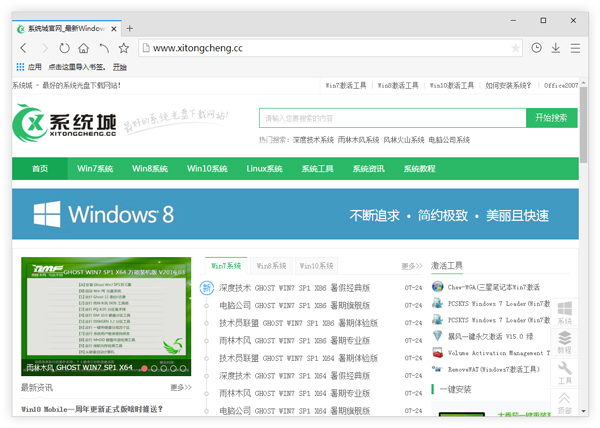Click the Windows 8 blue banner
Image resolution: width=600 pixels, height=428 pixels.
295,214
